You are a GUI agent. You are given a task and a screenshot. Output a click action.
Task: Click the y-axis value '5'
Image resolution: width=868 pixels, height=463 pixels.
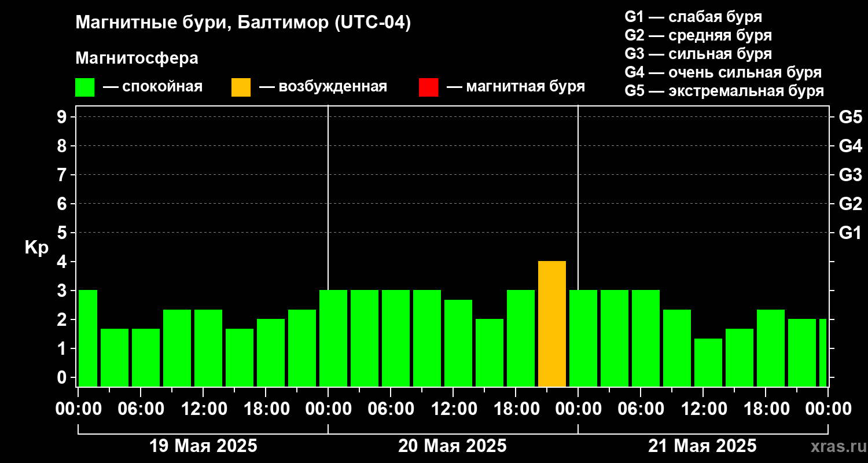click(x=63, y=233)
